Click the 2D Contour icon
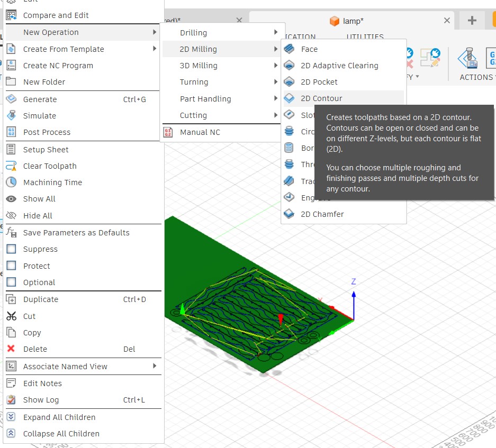This screenshot has height=448, width=496. coord(289,98)
